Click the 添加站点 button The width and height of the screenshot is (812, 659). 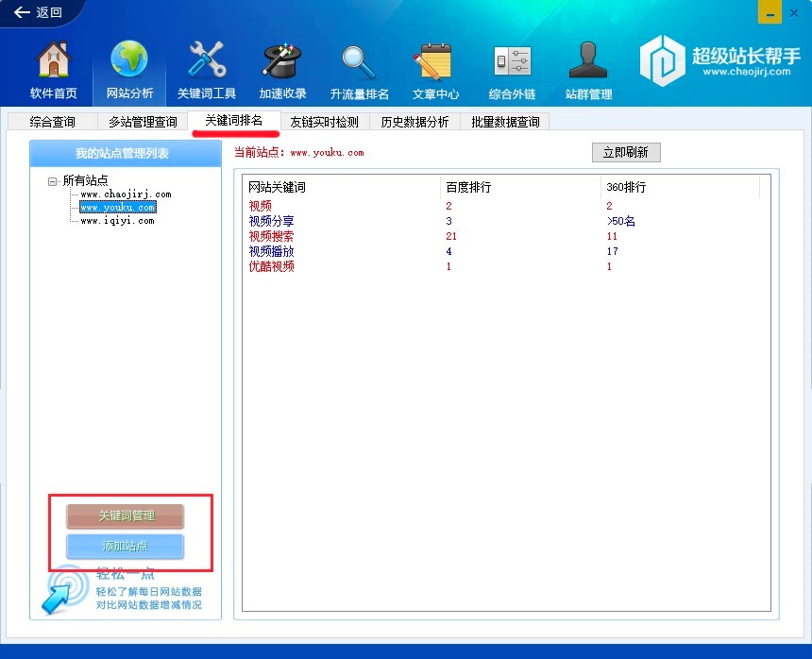(x=126, y=546)
